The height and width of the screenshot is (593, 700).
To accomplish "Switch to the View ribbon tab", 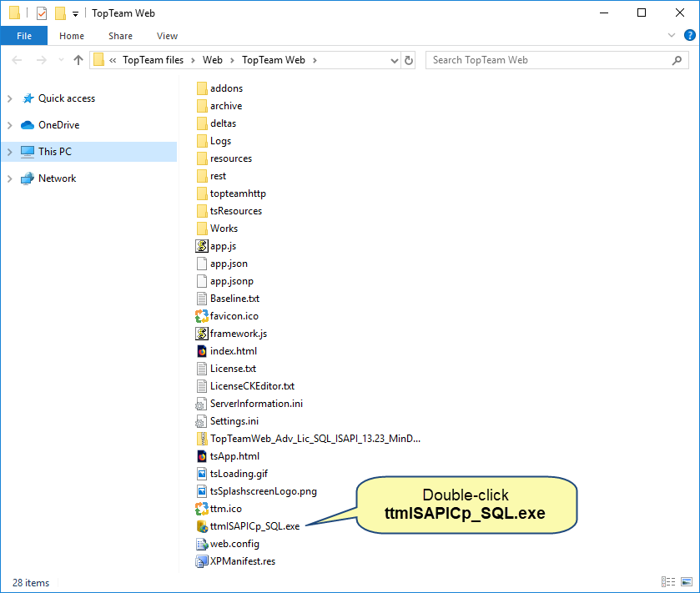I will [168, 36].
